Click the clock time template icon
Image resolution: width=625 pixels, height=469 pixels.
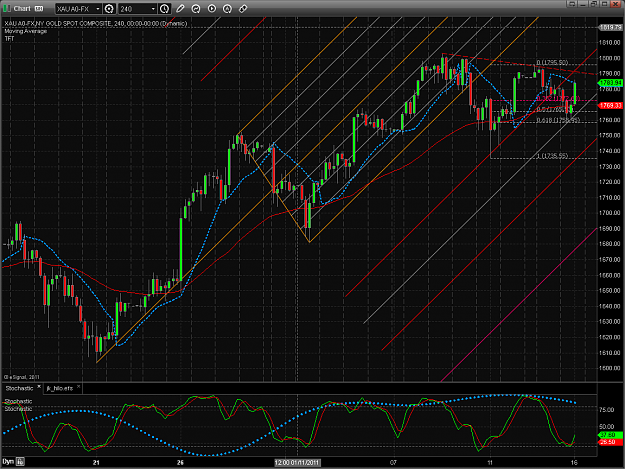164,8
